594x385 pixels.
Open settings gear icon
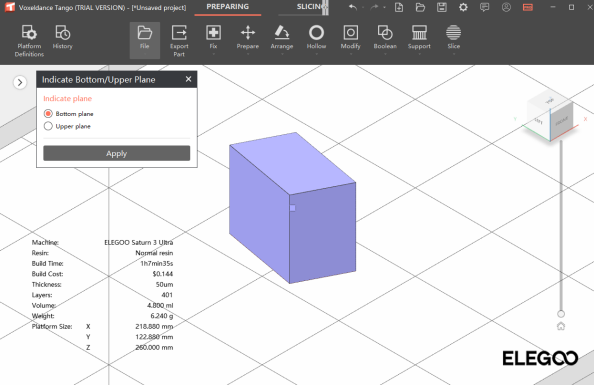coord(463,7)
